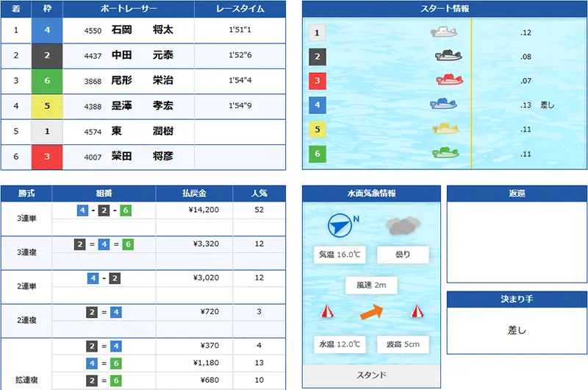
Task: Click the 3連単 payout ¥14,200
Action: pyautogui.click(x=204, y=210)
